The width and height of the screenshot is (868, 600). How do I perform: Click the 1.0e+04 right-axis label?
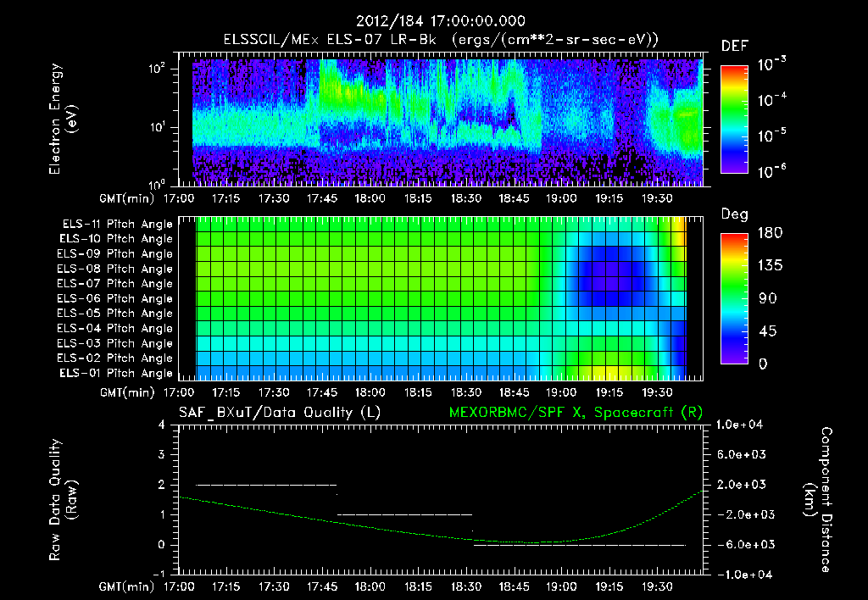point(739,425)
